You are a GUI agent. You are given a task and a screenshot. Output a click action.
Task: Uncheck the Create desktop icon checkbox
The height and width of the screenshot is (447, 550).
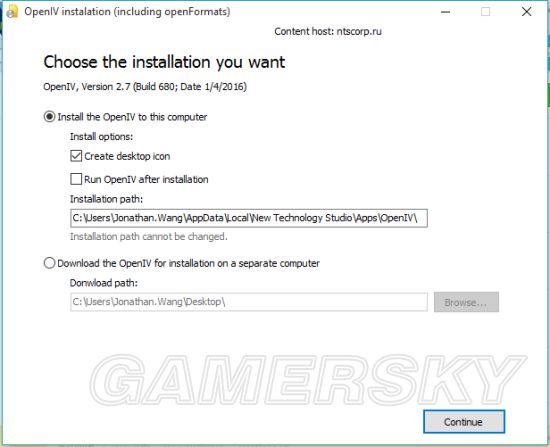pos(76,156)
